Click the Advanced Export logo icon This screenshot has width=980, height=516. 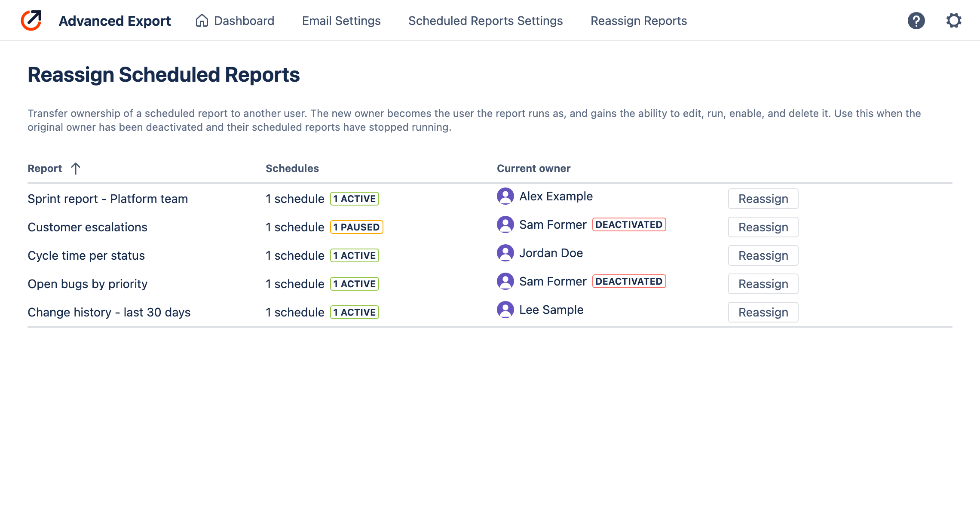tap(31, 21)
